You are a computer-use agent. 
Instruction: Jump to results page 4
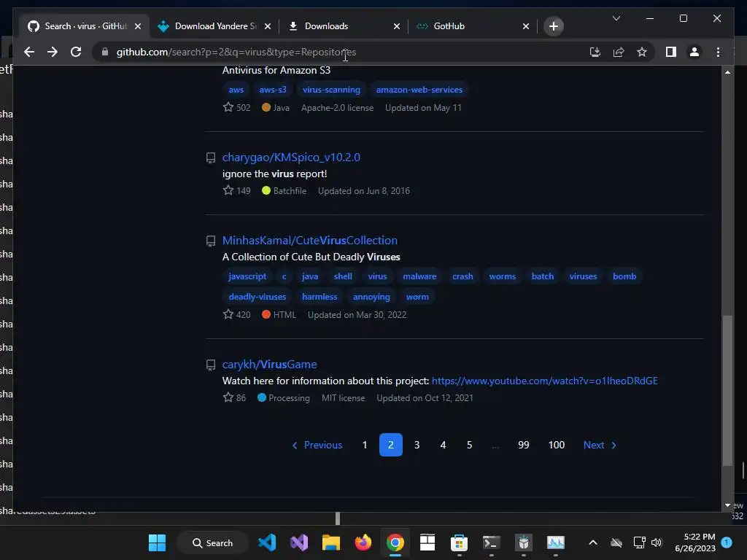[x=443, y=445]
